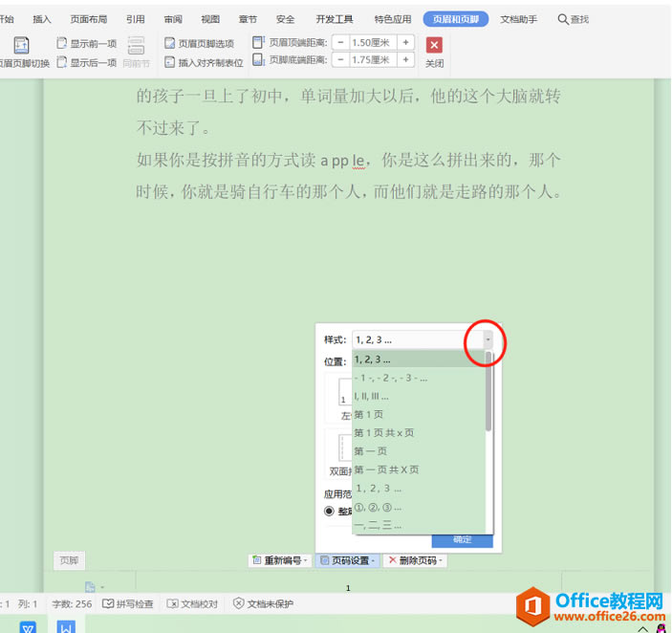
Task: Select the '第 1 页' style
Action: [419, 414]
